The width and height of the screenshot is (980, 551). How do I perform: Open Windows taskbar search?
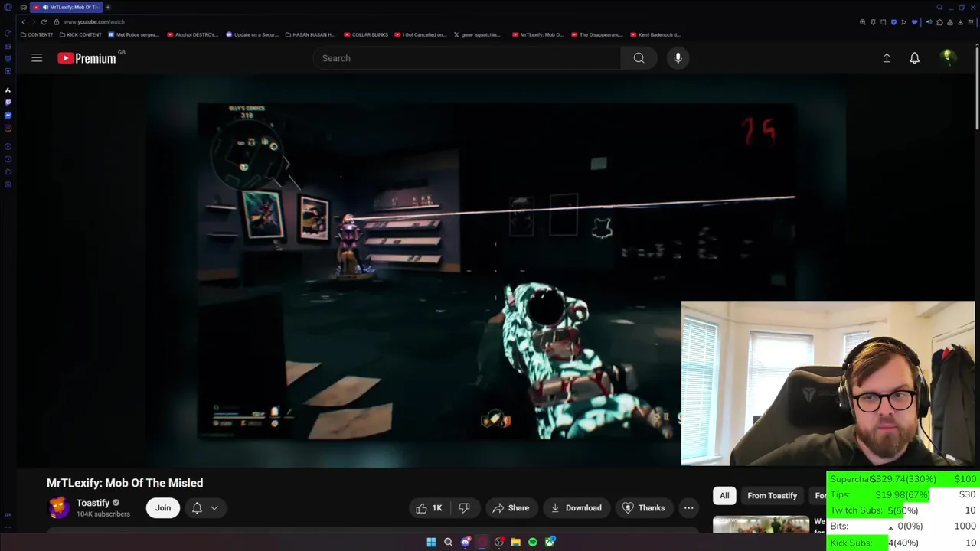point(448,543)
